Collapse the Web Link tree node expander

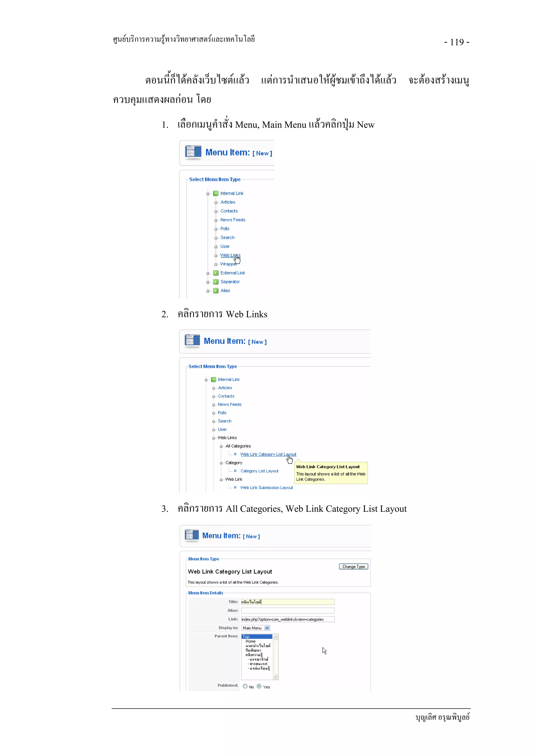tap(221, 480)
